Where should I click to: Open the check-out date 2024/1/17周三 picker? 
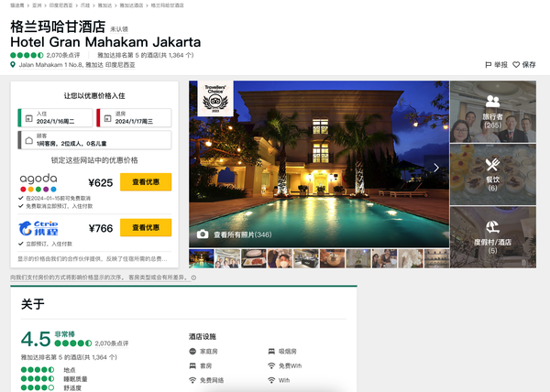point(134,118)
